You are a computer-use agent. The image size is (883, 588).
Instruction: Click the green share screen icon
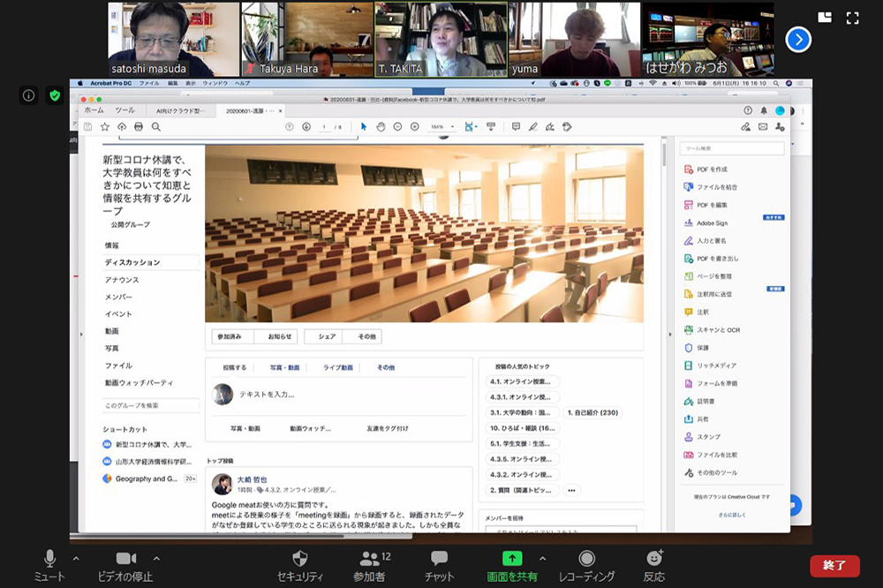[x=512, y=558]
